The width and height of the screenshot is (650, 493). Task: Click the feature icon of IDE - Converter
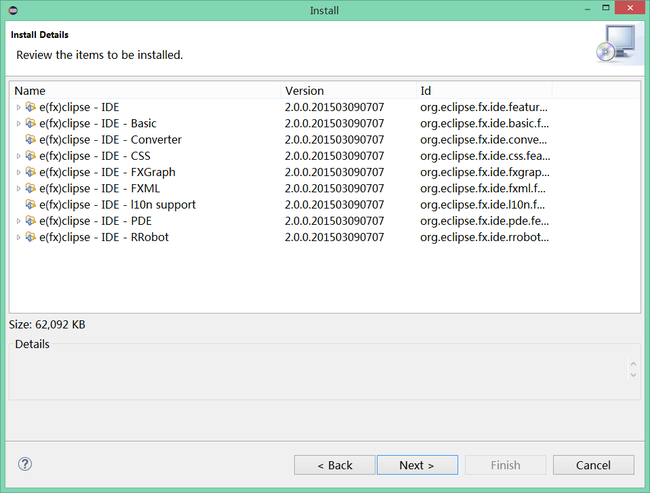coord(30,139)
